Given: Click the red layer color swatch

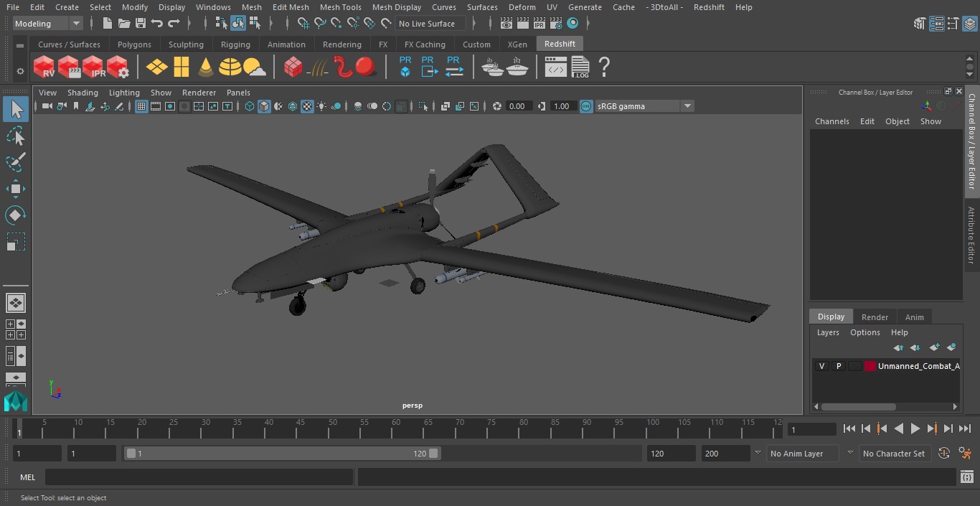Looking at the screenshot, I should point(870,366).
